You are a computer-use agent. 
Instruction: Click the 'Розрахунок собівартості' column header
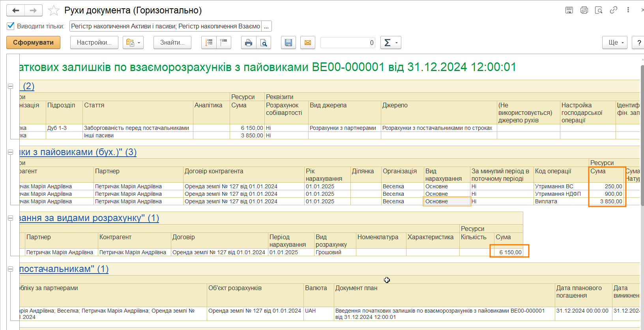pyautogui.click(x=286, y=112)
